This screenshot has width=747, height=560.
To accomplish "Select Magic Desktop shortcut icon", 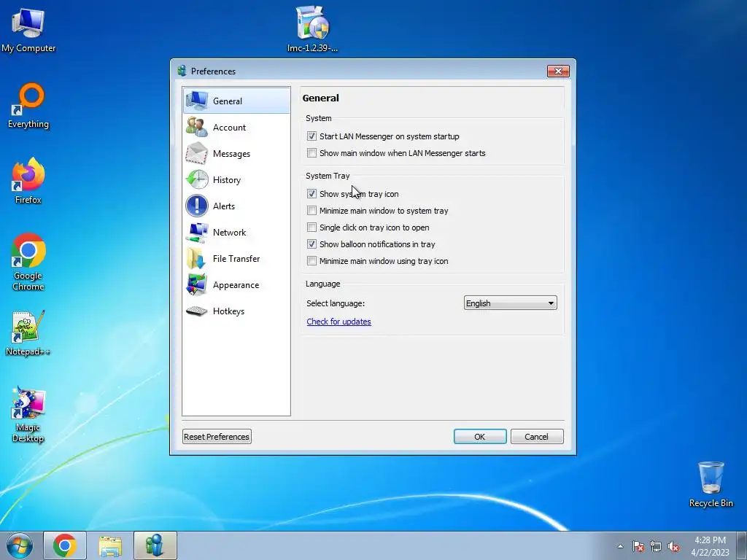I will coord(28,414).
